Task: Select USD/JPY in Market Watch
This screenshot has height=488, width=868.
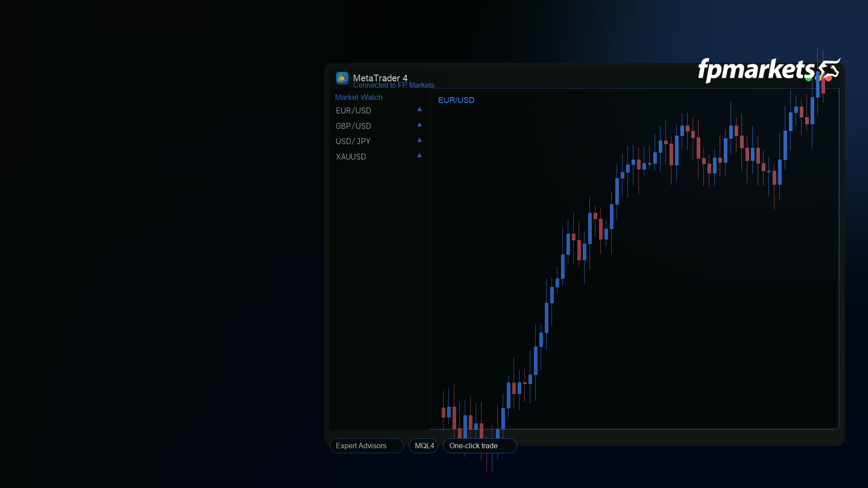Action: [x=353, y=141]
